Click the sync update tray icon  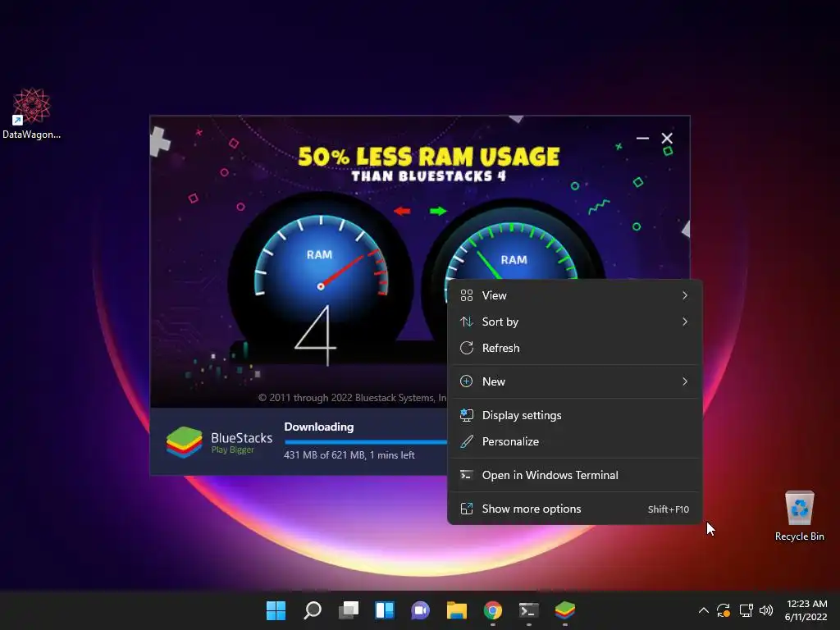pyautogui.click(x=724, y=610)
